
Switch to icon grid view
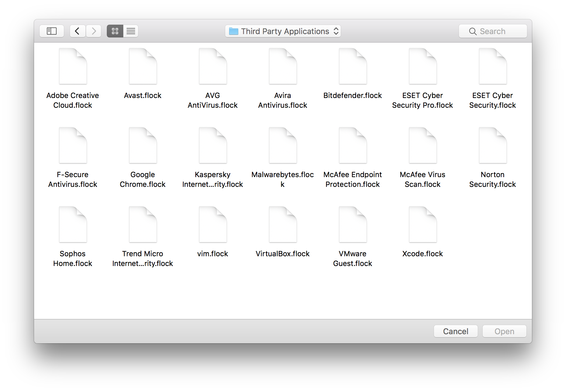click(x=115, y=31)
